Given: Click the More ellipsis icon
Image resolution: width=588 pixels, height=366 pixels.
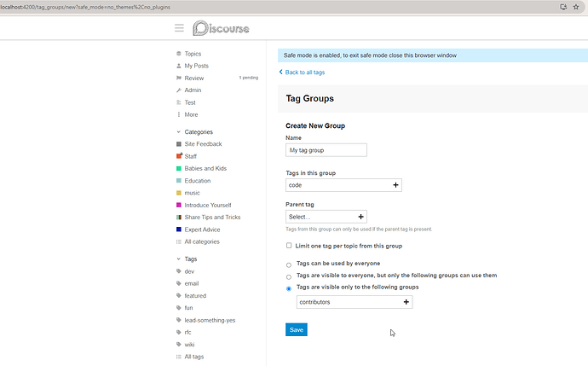Looking at the screenshot, I should [x=179, y=114].
